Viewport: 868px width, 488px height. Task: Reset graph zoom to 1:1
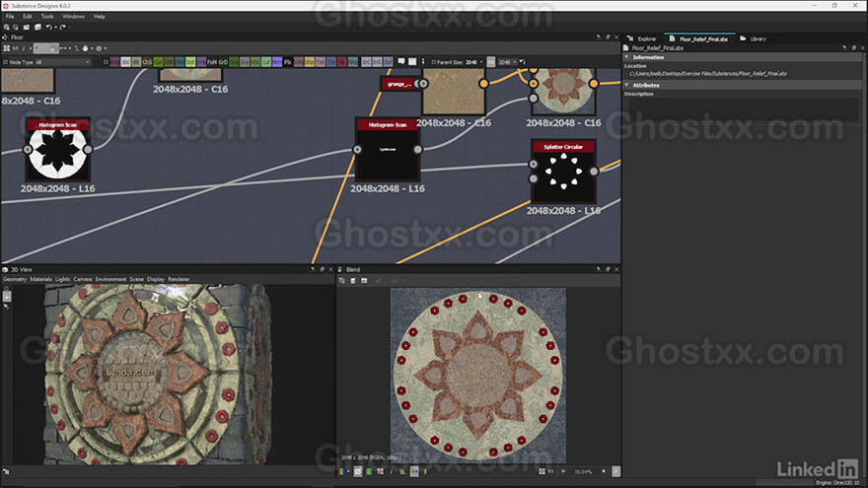[15, 48]
